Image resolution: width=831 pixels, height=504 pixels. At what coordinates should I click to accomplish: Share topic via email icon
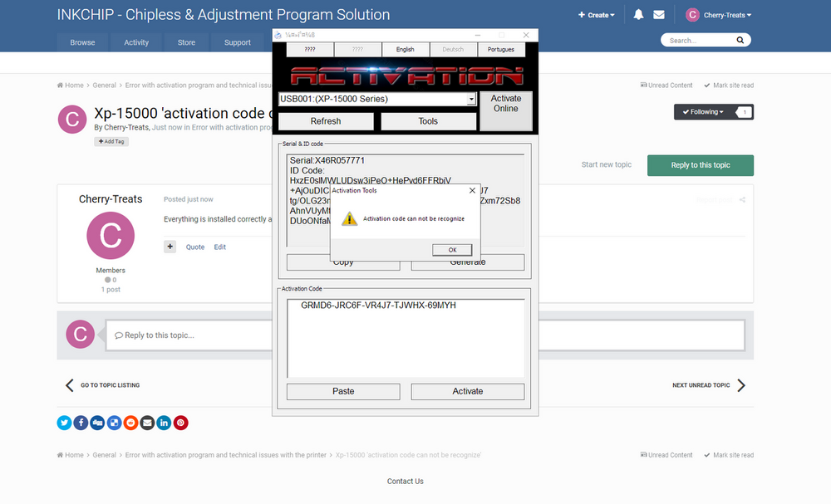(x=147, y=423)
